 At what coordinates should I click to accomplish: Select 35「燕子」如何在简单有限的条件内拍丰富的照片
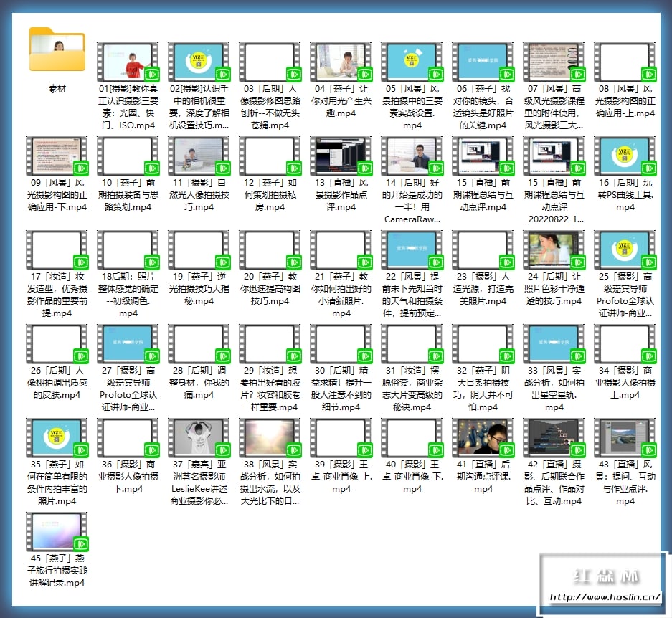pos(57,437)
